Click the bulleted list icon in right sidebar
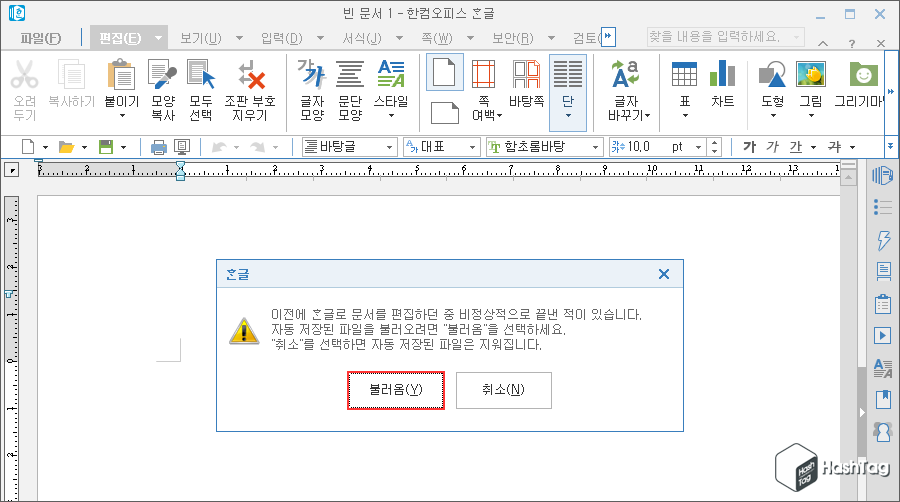Viewport: 900px width, 502px height. pos(883,207)
